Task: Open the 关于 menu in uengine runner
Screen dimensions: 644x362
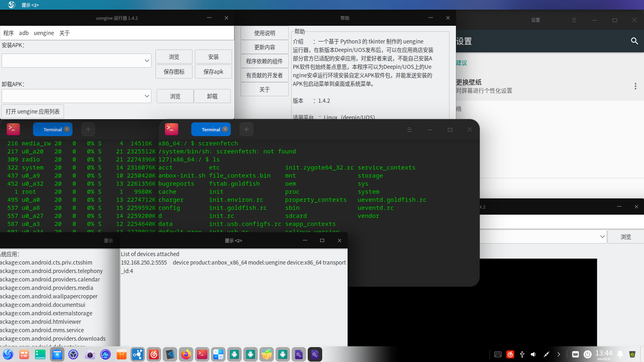Action: click(x=64, y=33)
